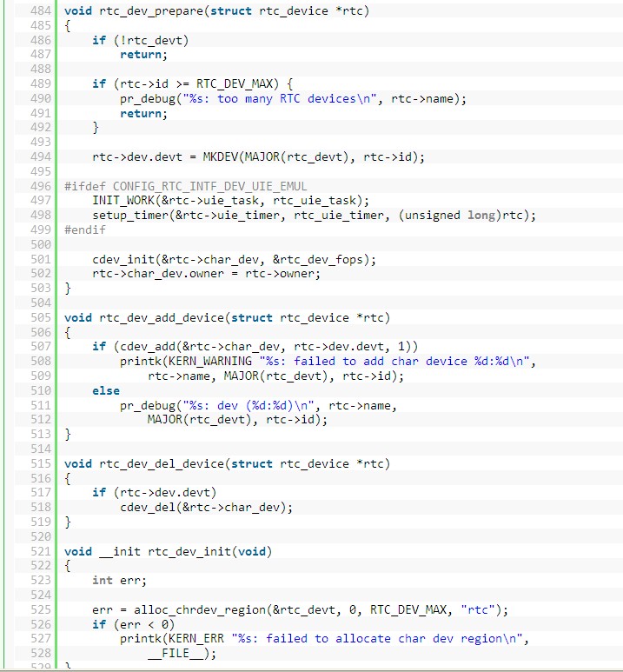Click on function name rtc_dev_prepare

[x=151, y=11]
